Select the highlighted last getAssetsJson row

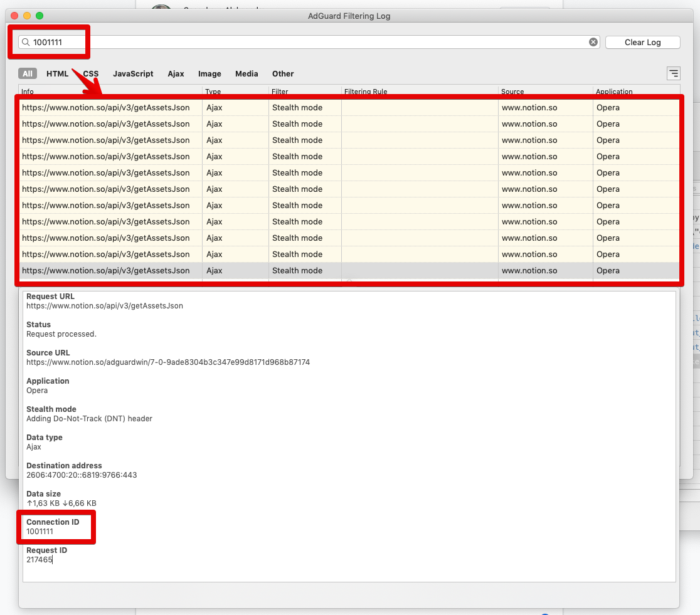[x=349, y=270]
